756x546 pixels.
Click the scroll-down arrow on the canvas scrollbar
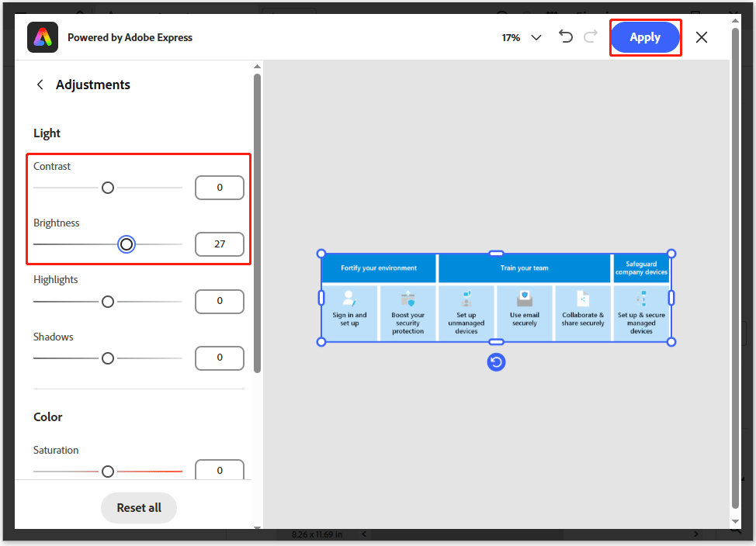tap(734, 521)
